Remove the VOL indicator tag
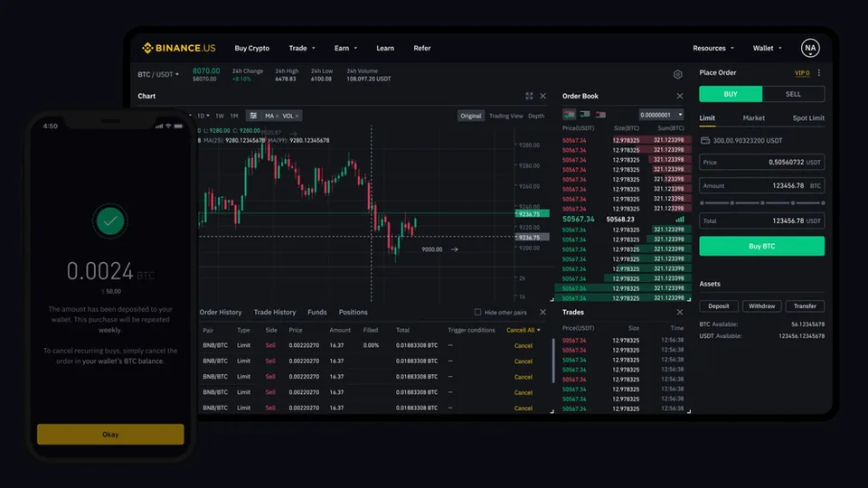868x488 pixels. point(297,117)
